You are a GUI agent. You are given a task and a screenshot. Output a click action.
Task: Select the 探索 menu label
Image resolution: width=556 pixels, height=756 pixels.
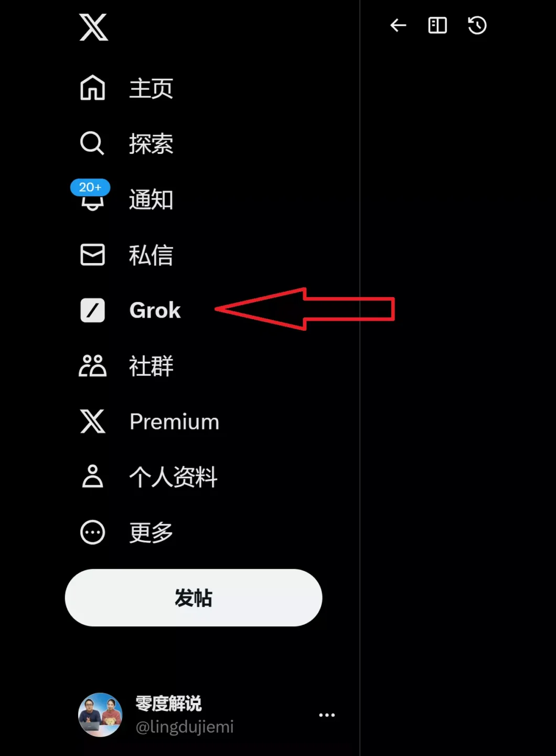point(151,144)
